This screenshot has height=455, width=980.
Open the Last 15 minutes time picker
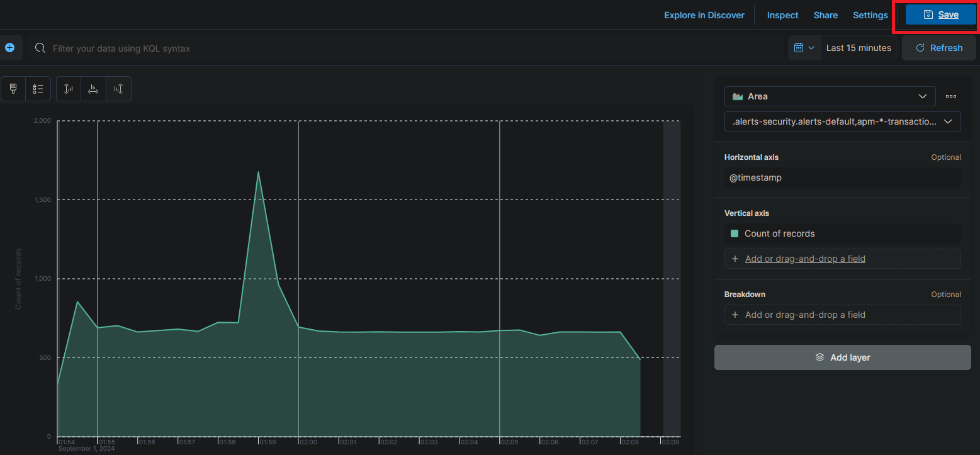(x=859, y=48)
